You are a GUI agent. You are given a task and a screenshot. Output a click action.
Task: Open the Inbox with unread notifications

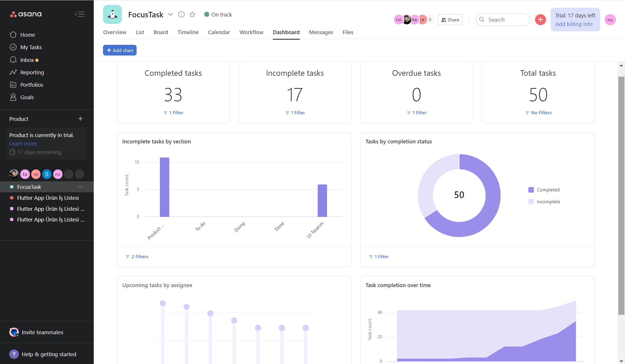tap(27, 60)
